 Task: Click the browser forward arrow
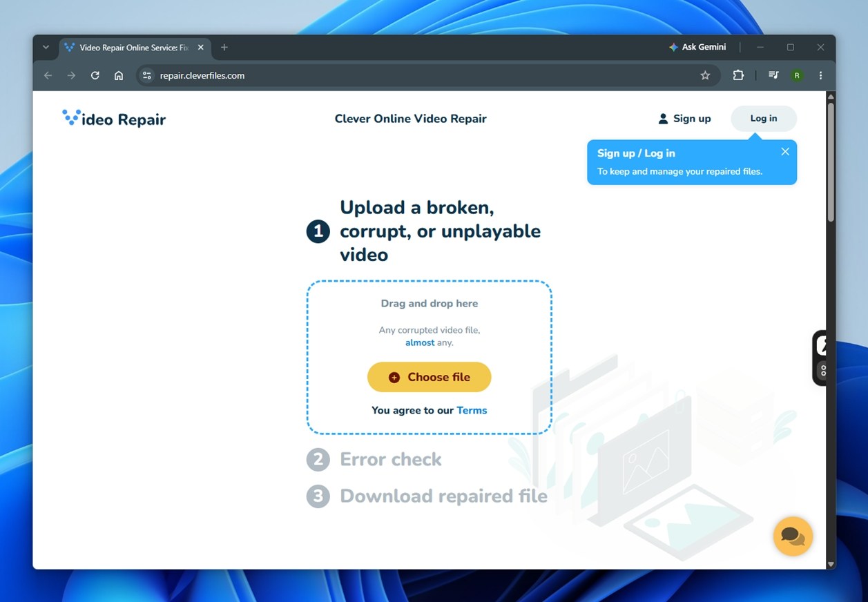(x=71, y=75)
